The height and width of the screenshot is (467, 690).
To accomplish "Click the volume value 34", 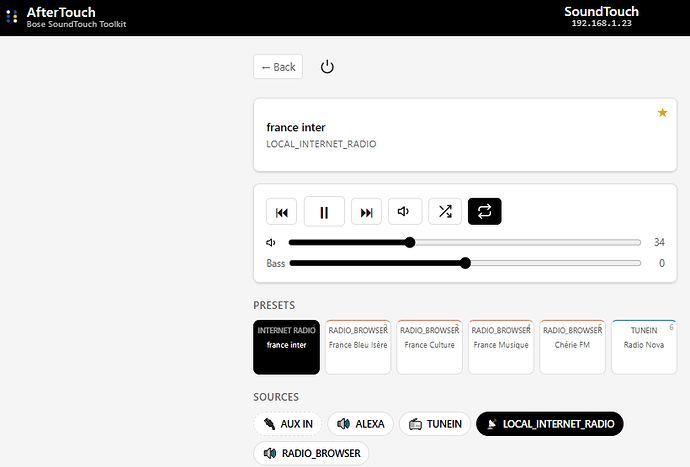I will coord(659,242).
